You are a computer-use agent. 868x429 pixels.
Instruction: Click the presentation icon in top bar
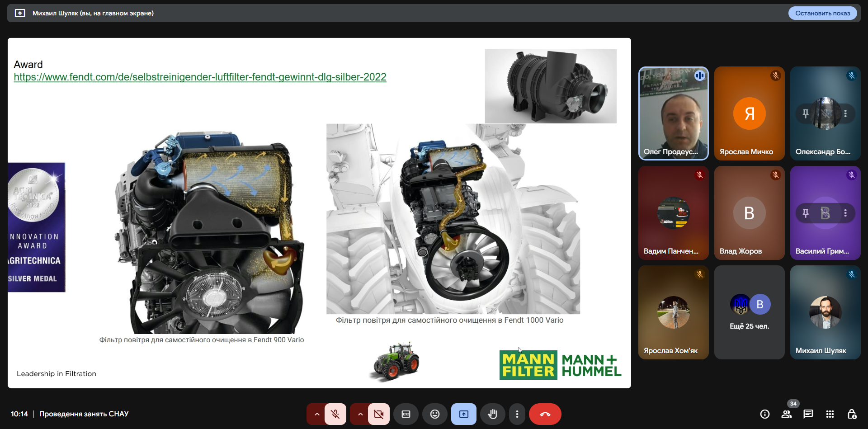click(x=20, y=13)
